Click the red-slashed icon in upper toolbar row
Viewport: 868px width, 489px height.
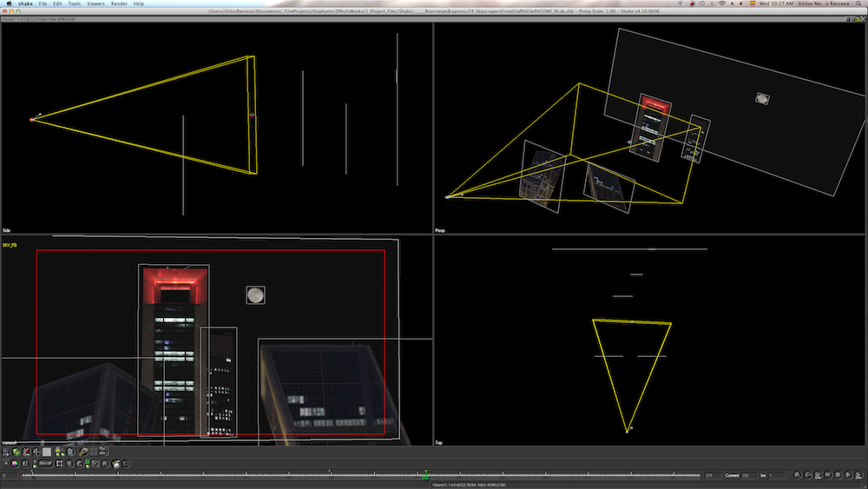26,452
